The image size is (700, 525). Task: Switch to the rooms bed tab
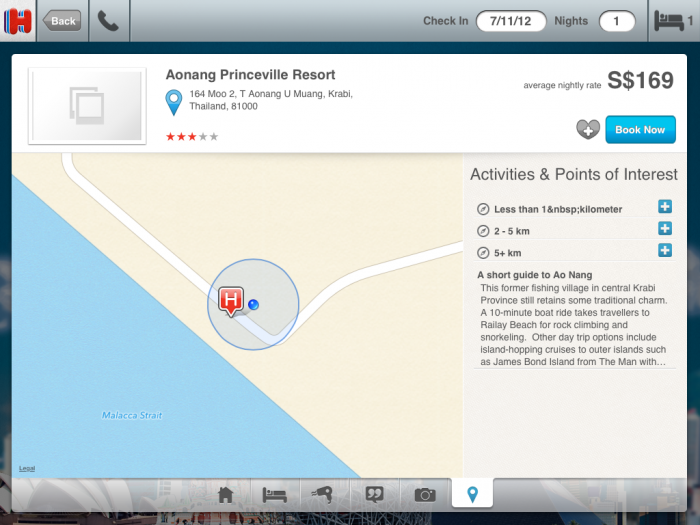(x=275, y=494)
